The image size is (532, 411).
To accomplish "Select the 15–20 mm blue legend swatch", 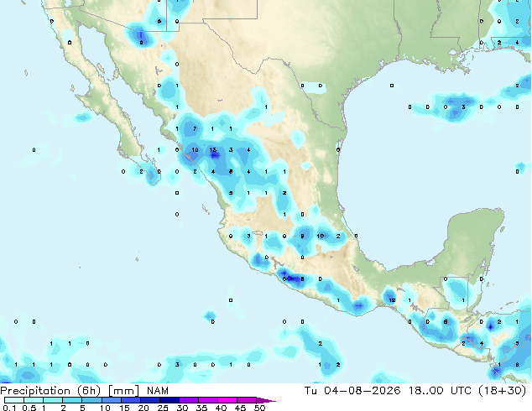I will [131, 400].
